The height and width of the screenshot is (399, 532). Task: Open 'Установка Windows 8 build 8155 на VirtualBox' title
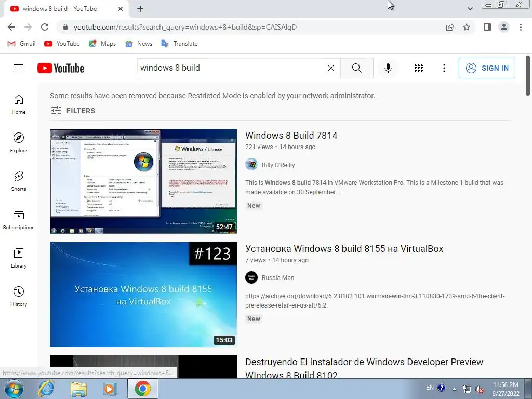pos(344,249)
